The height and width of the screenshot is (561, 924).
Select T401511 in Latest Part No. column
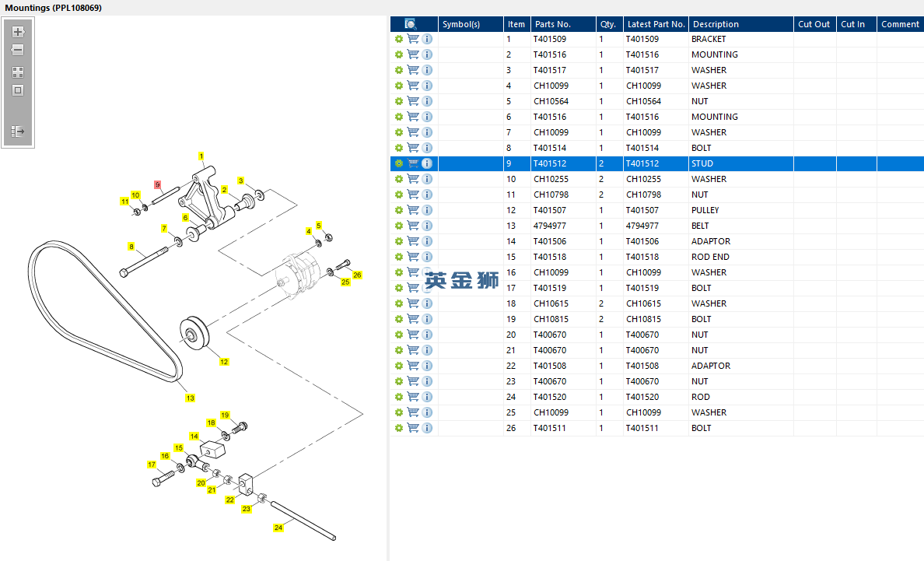click(642, 428)
